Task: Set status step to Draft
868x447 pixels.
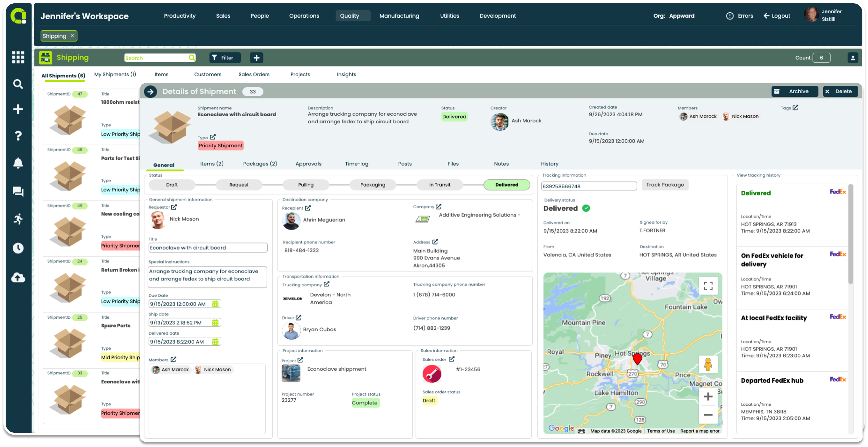Action: [x=172, y=185]
